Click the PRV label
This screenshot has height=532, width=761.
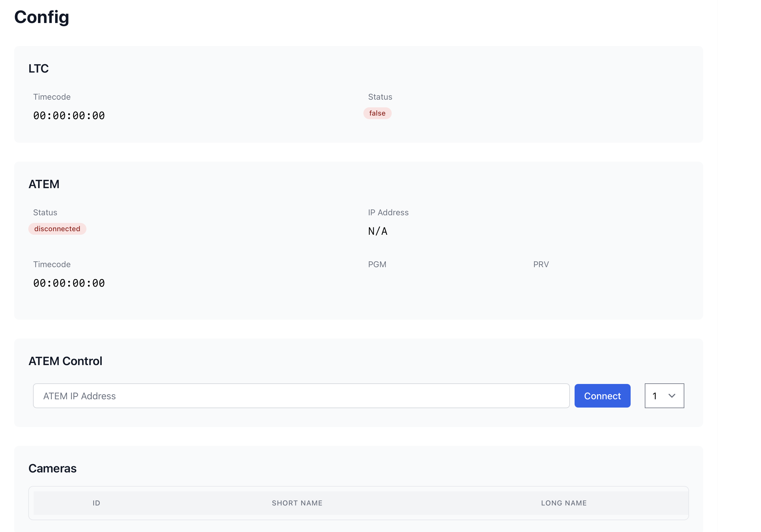tap(541, 265)
